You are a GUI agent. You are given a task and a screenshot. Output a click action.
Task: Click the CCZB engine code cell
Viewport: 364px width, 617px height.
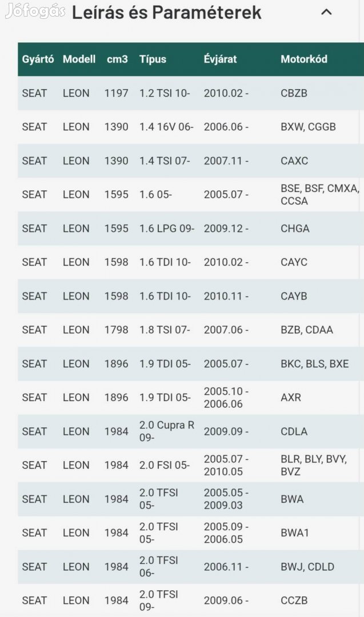point(294,600)
